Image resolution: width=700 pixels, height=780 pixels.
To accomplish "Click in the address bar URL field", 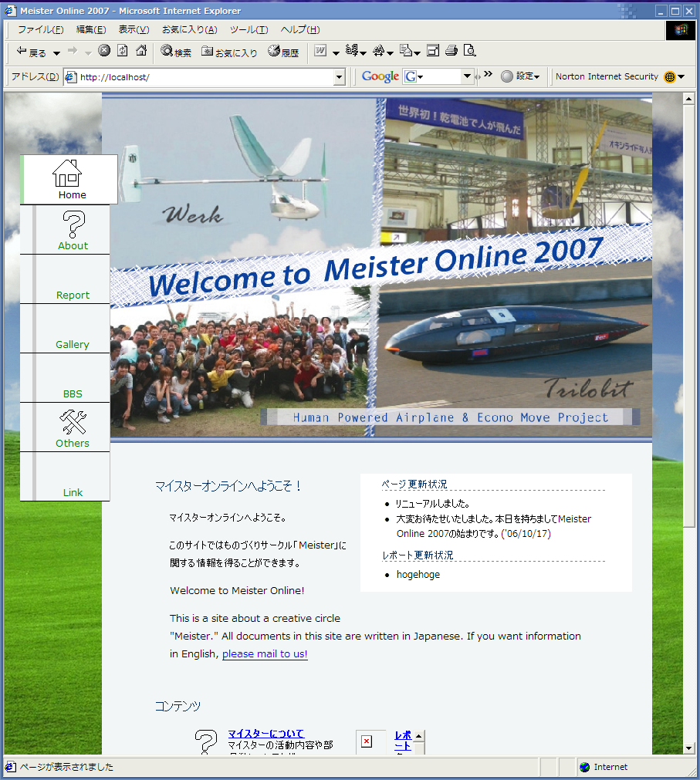I will pos(206,77).
